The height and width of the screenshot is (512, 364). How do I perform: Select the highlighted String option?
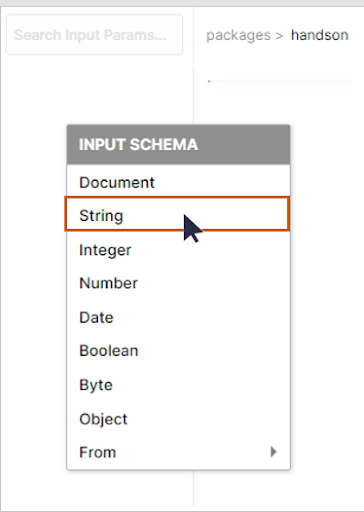177,214
